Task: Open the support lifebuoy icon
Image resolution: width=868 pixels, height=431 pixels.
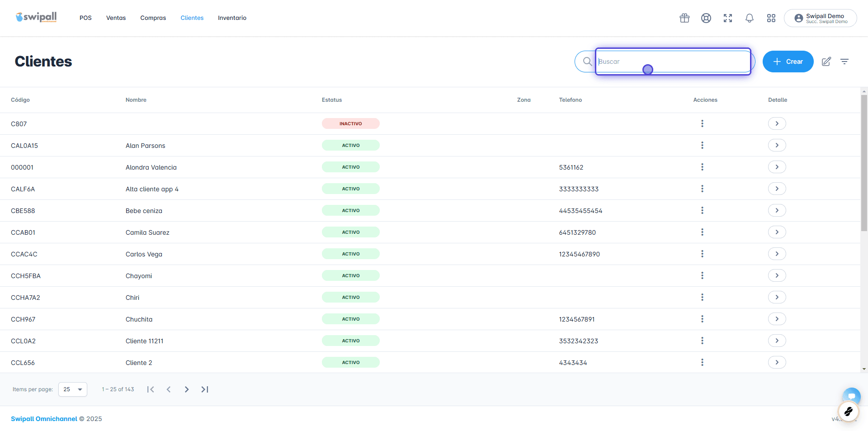Action: (706, 18)
